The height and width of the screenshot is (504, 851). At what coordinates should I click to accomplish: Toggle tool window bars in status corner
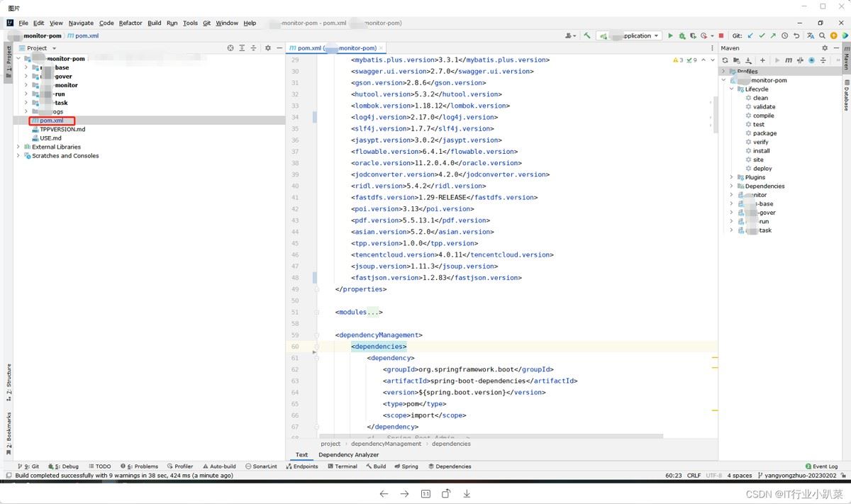[8, 476]
